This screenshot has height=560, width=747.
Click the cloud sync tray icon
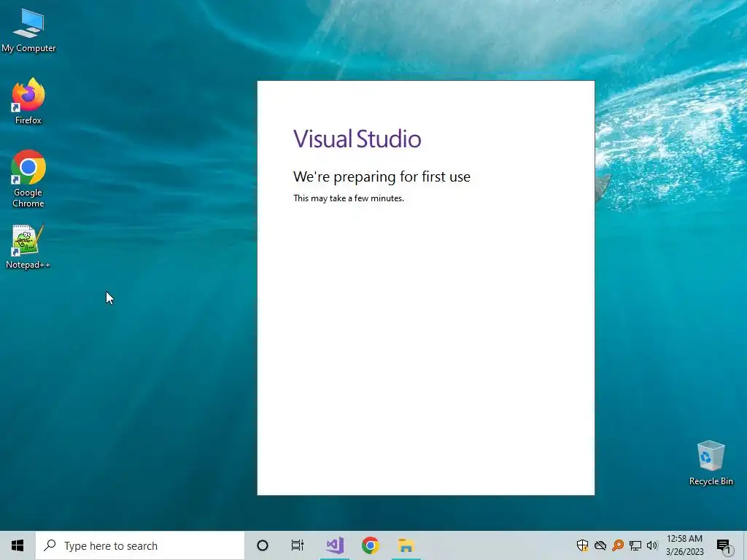[x=600, y=545]
